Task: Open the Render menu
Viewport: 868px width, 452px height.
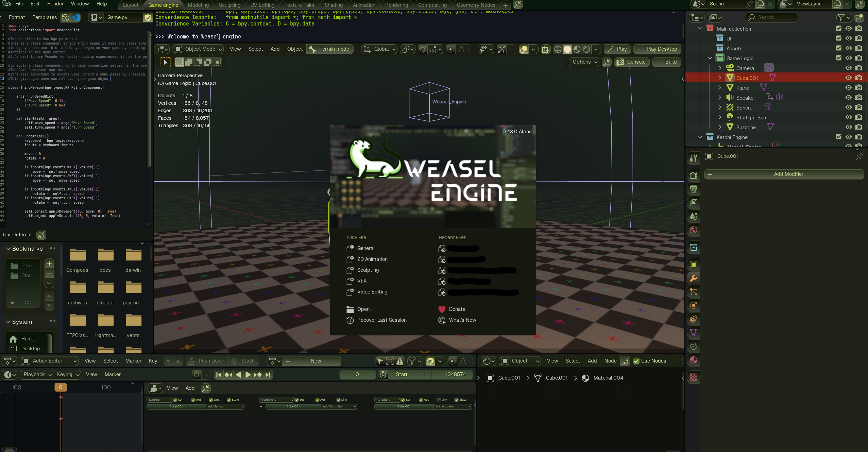Action: [55, 4]
